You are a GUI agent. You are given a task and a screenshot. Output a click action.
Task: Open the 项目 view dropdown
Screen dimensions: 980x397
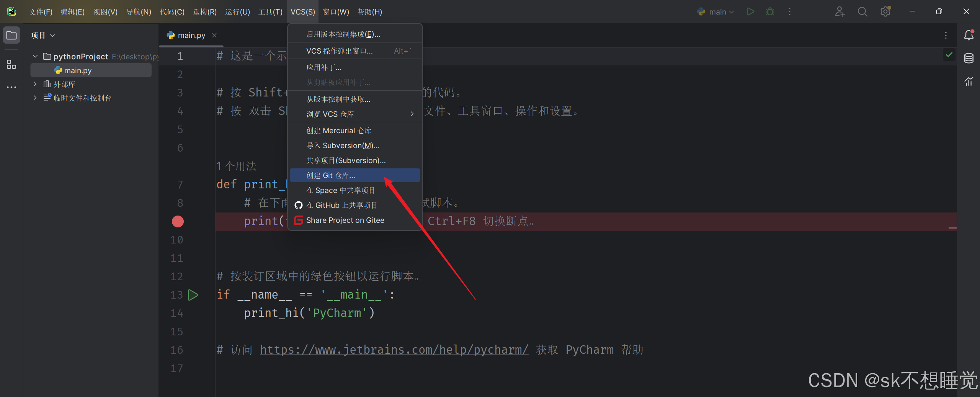click(43, 35)
